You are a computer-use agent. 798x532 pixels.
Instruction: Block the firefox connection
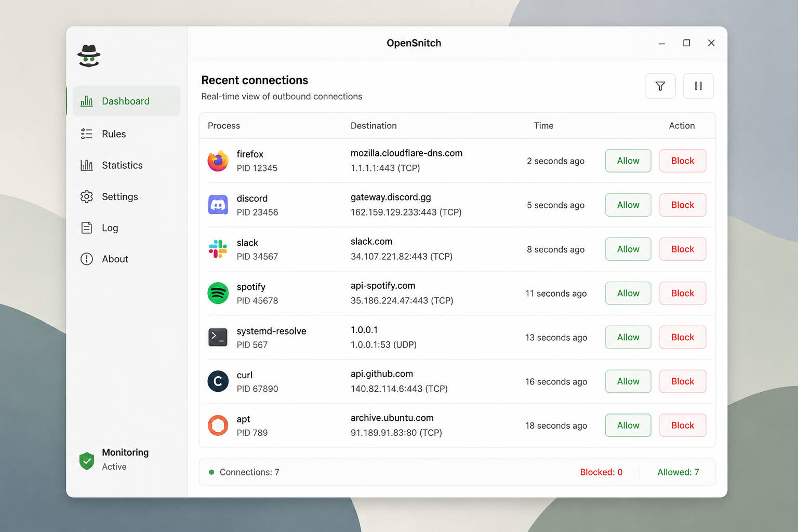tap(683, 161)
